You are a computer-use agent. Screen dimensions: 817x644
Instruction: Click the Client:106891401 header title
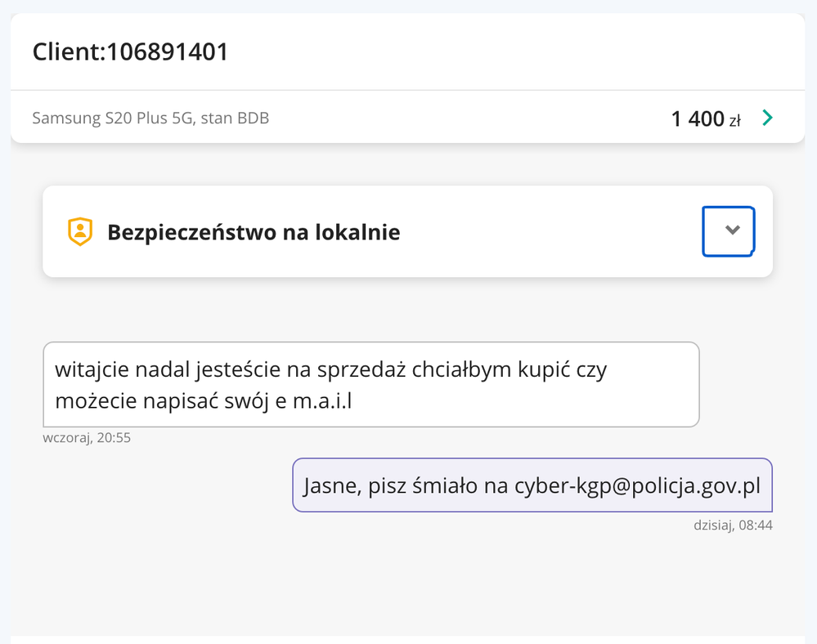pyautogui.click(x=130, y=52)
